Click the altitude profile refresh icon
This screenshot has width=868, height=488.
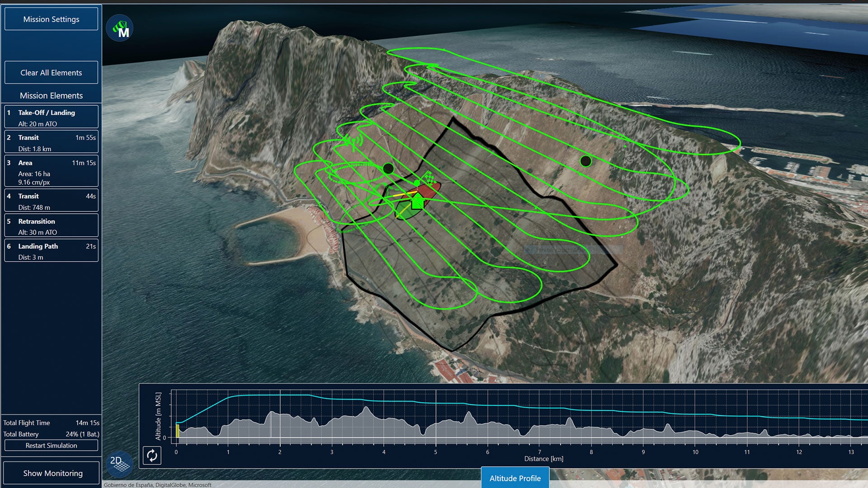152,455
